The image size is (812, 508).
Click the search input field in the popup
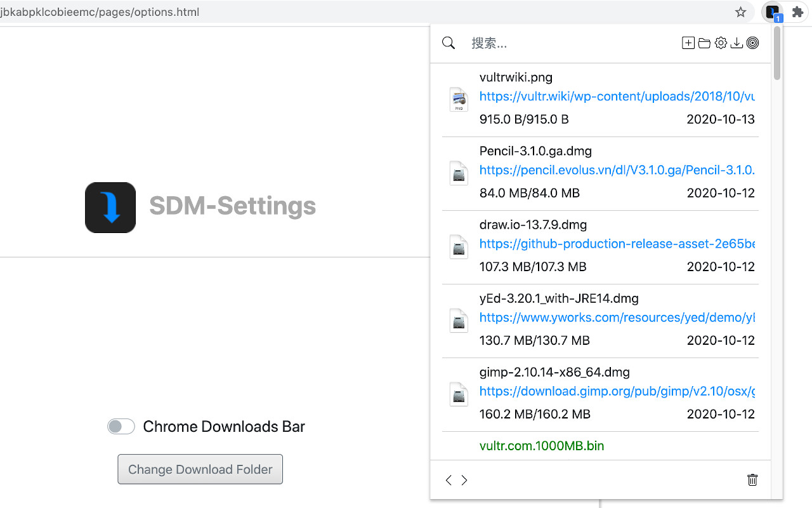tap(571, 43)
